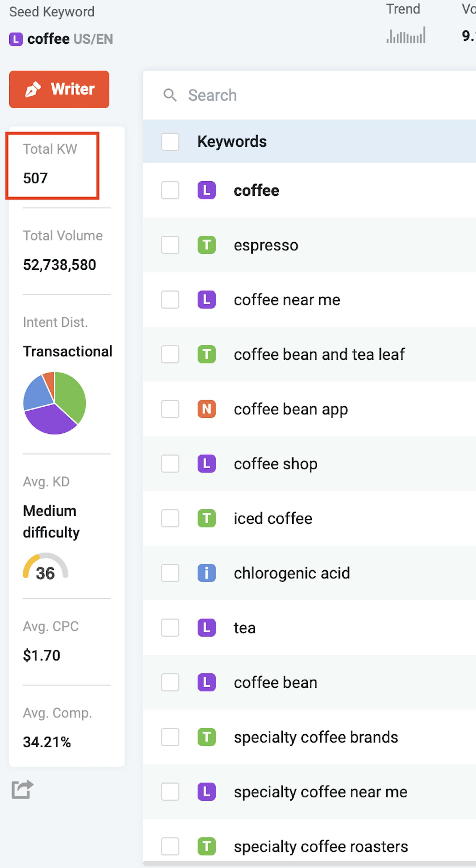Image resolution: width=476 pixels, height=868 pixels.
Task: Click the informational icon beside chlorogenic acid
Action: 207,573
